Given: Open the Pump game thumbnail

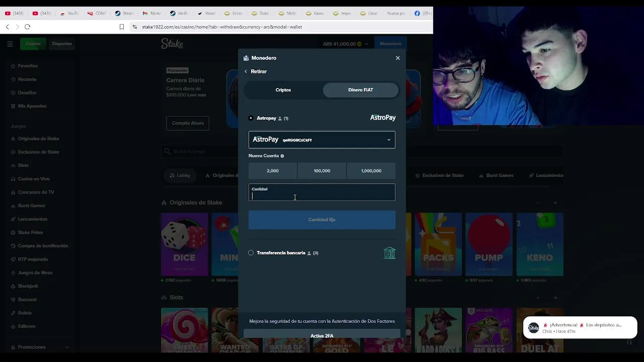Looking at the screenshot, I should (489, 244).
